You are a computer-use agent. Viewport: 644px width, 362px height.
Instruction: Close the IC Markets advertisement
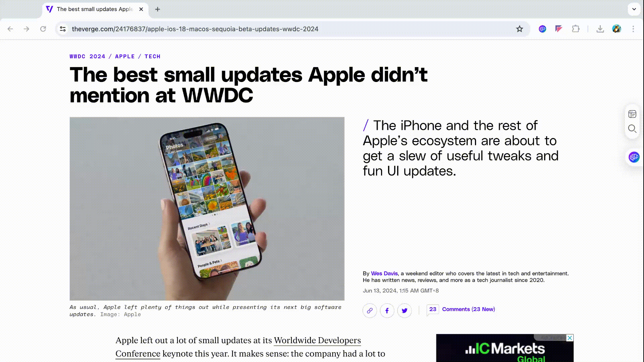570,338
